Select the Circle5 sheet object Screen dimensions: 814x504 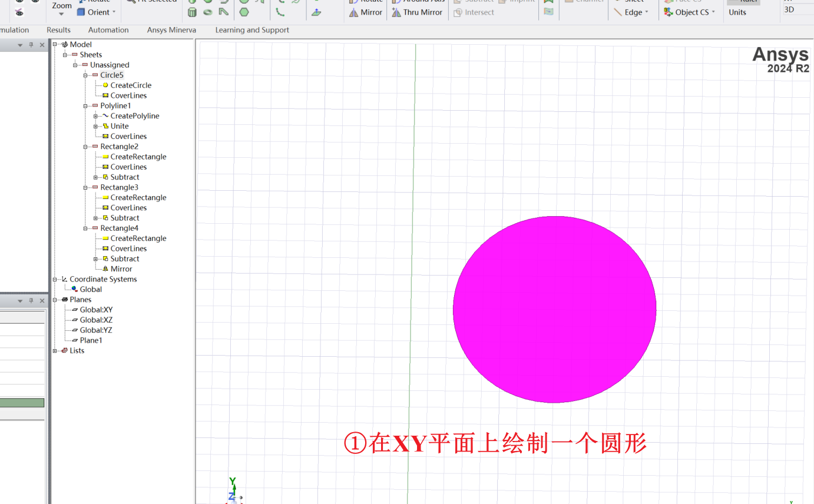click(x=111, y=75)
